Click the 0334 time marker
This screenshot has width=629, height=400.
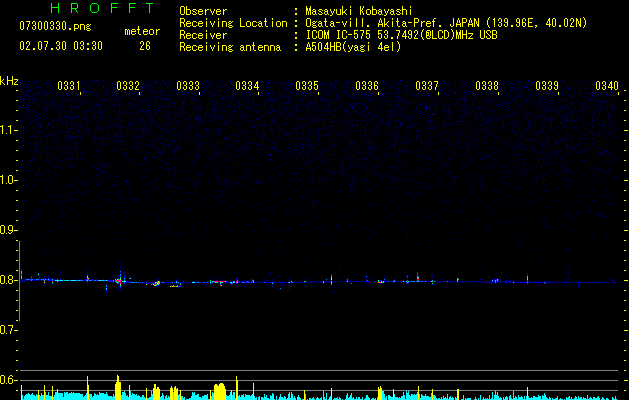(247, 86)
